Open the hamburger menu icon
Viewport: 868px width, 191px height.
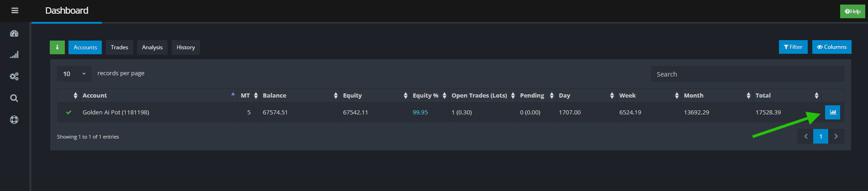click(15, 10)
